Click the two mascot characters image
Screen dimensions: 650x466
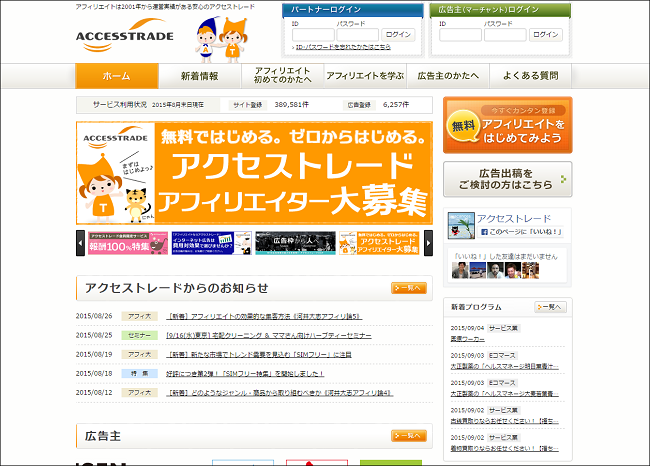point(221,40)
